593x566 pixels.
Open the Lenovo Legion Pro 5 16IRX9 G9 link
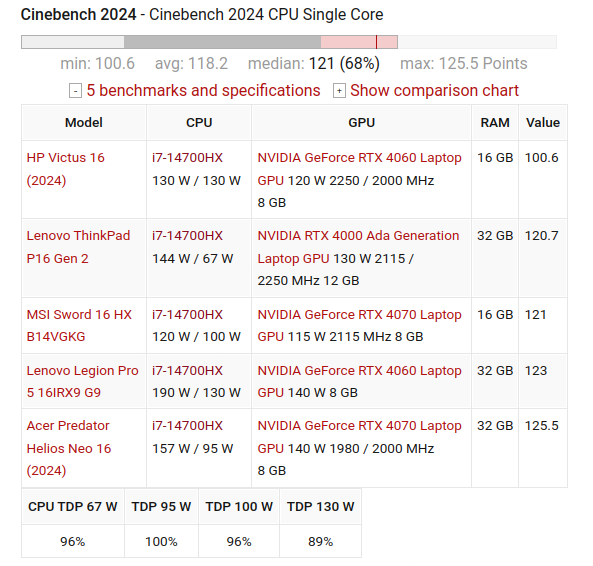click(x=82, y=381)
